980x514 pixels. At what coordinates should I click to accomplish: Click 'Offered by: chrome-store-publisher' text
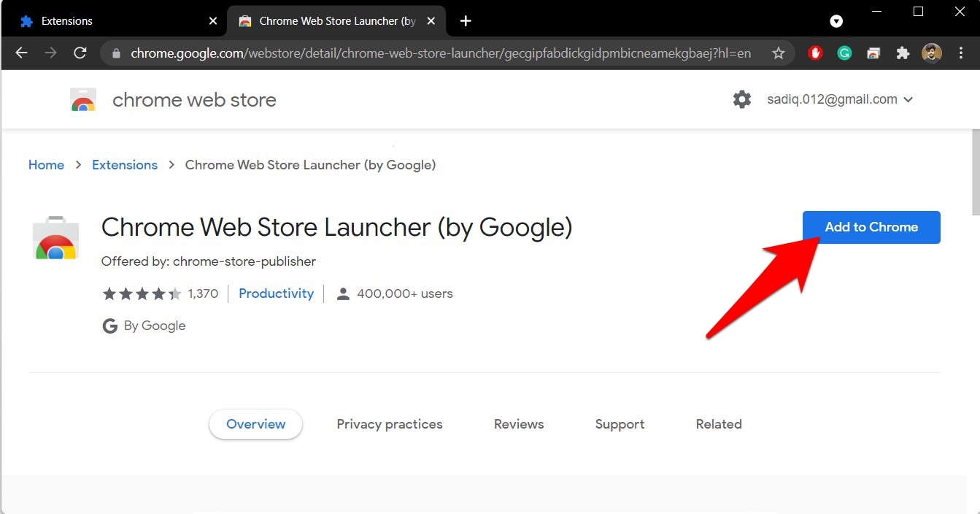pyautogui.click(x=209, y=261)
